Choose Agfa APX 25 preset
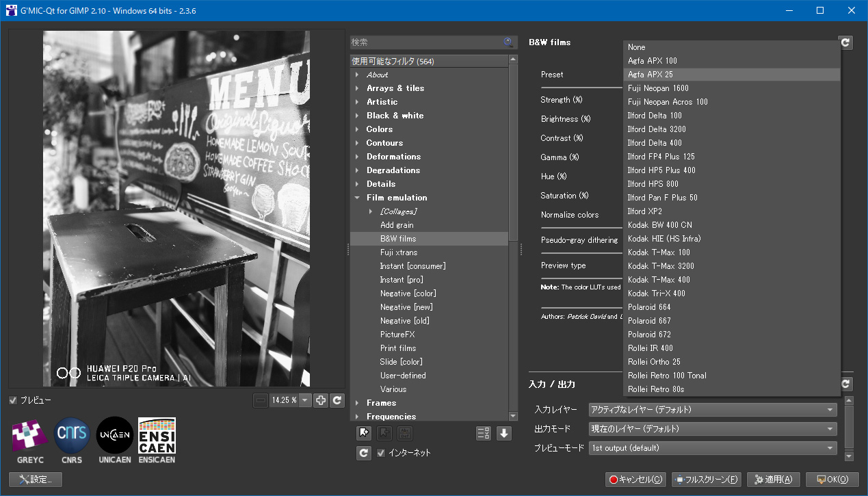 click(731, 75)
